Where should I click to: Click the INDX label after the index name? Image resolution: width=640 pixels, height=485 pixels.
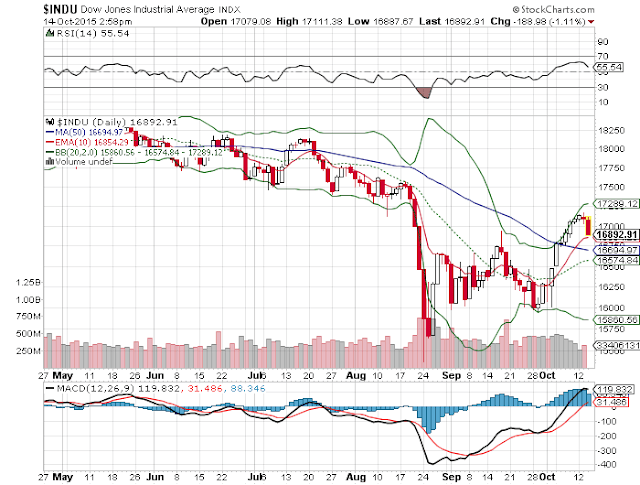pos(229,9)
